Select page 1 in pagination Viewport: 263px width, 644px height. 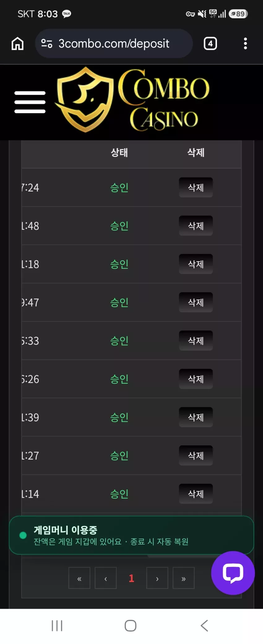pyautogui.click(x=131, y=578)
